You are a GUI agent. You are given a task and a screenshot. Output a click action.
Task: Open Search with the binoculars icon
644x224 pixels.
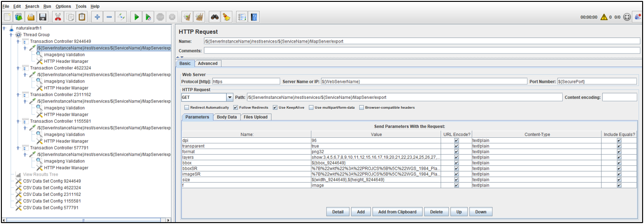[x=215, y=17]
